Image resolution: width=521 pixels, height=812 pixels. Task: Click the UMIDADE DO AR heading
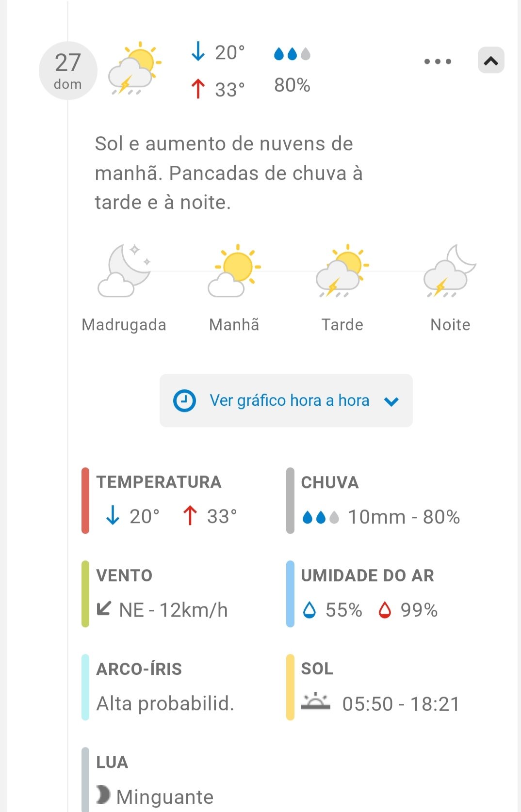click(x=367, y=575)
